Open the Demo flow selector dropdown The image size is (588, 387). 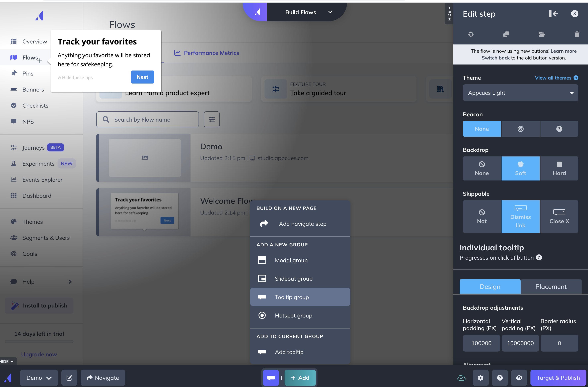pyautogui.click(x=39, y=378)
